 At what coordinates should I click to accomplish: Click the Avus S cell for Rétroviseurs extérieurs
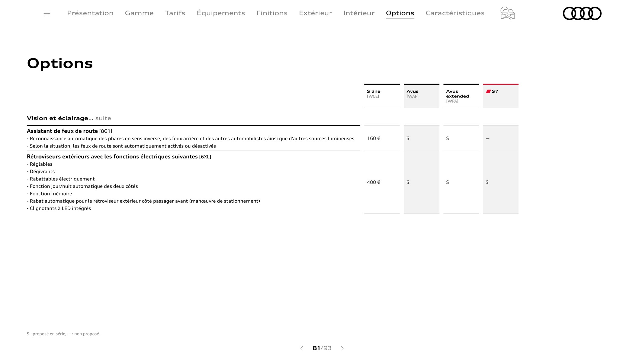421,182
